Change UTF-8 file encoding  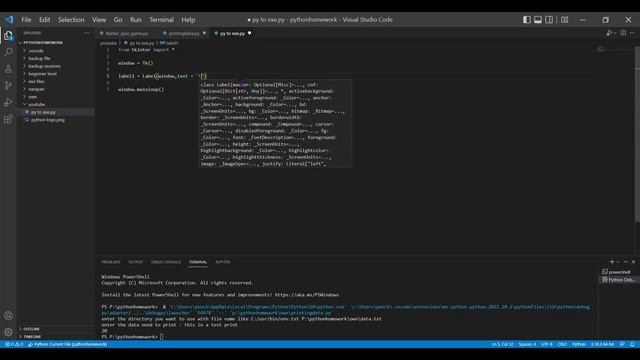(547, 344)
